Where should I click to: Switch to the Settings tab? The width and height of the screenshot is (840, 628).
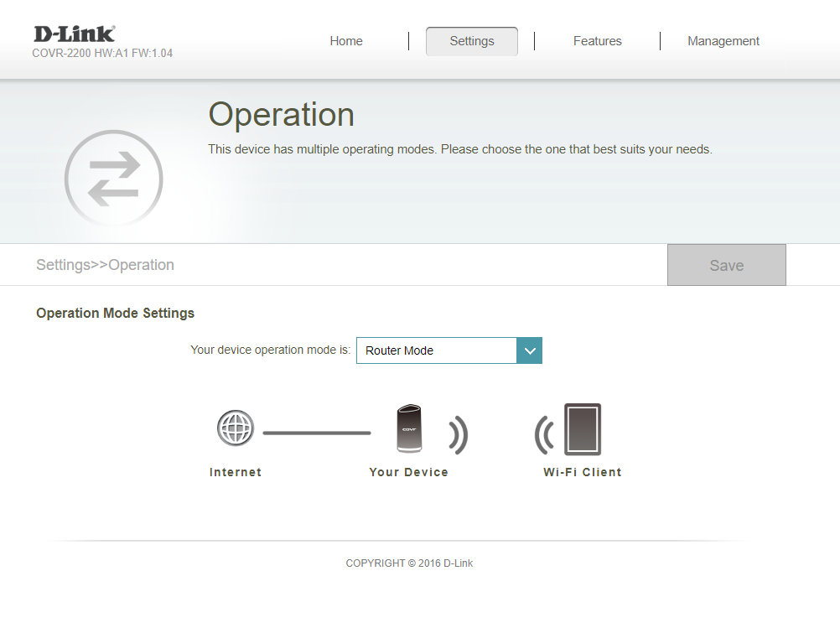(471, 41)
